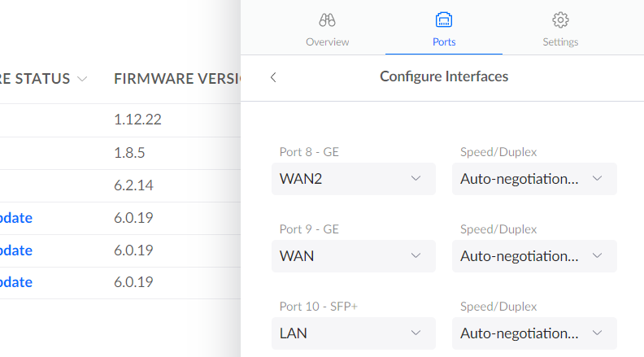Go back using the left chevron
This screenshot has height=357, width=644.
[273, 77]
